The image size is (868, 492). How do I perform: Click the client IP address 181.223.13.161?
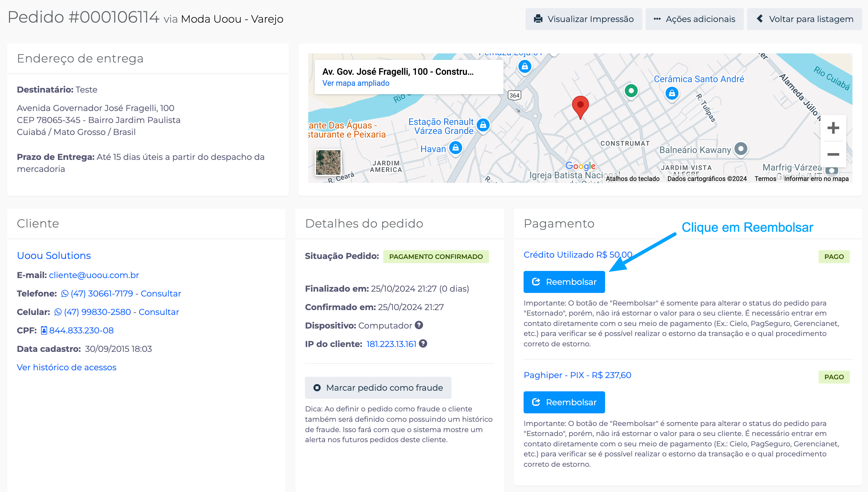pyautogui.click(x=391, y=344)
